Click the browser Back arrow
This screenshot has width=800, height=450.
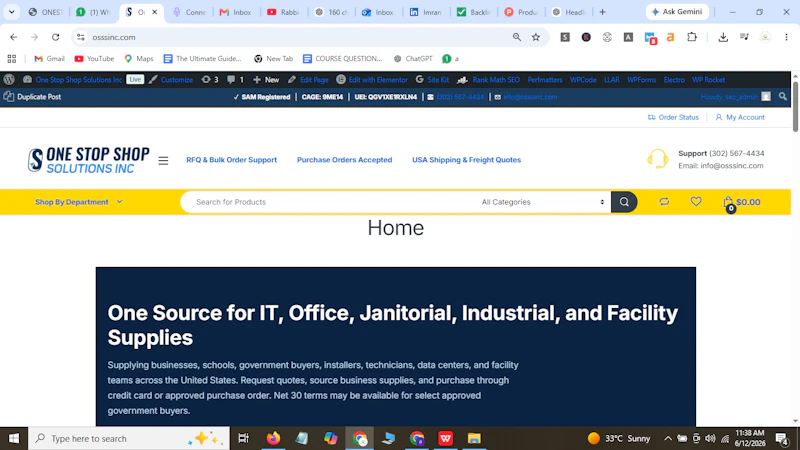click(14, 37)
